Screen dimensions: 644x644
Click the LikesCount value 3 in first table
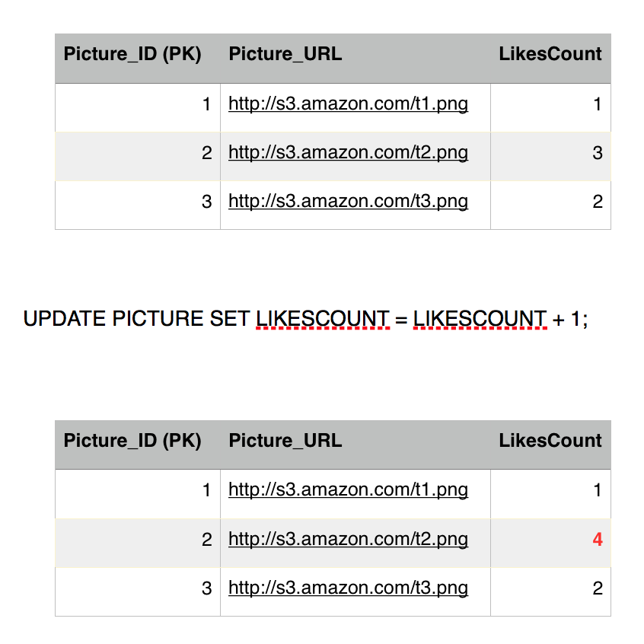pyautogui.click(x=598, y=153)
